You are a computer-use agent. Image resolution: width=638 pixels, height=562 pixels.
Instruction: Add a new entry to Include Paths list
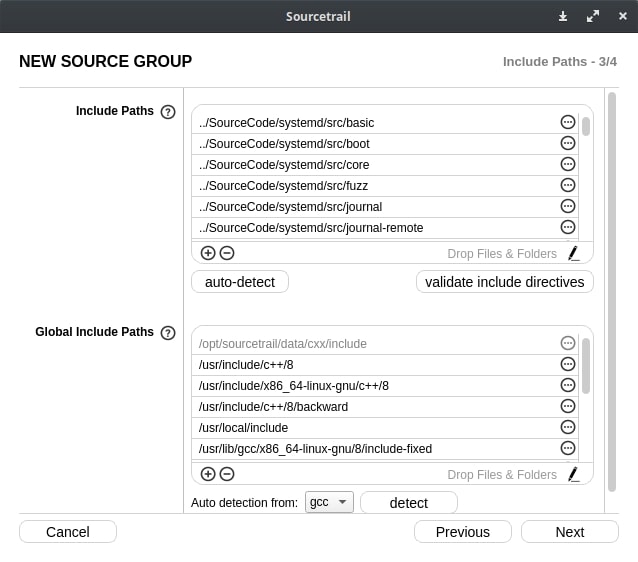click(208, 254)
